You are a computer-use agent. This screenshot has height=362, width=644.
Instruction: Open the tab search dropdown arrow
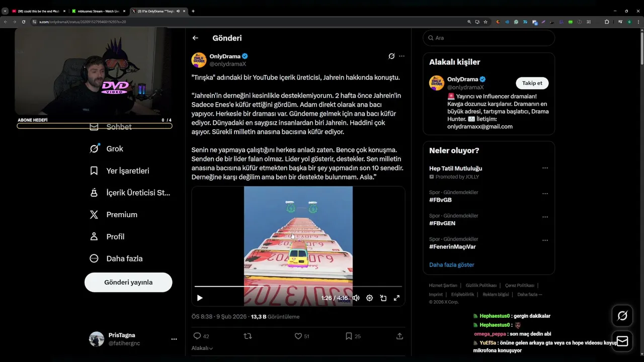[x=5, y=11]
